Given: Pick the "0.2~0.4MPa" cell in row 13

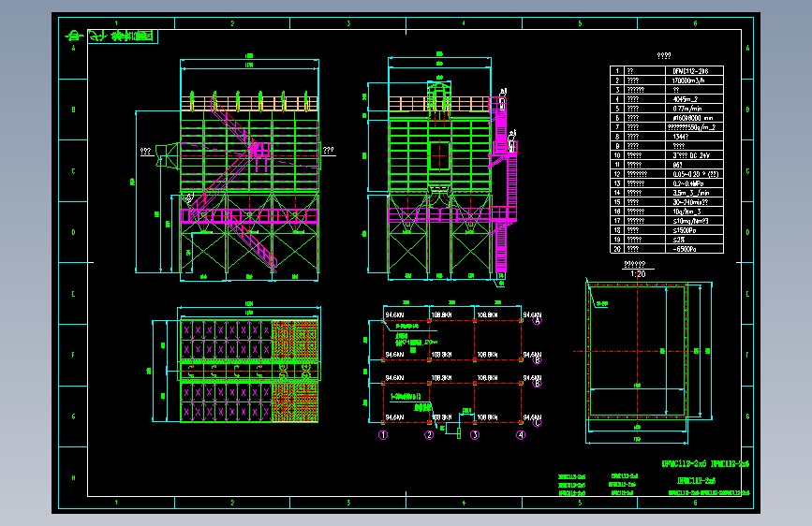Looking at the screenshot, I should click(688, 183).
